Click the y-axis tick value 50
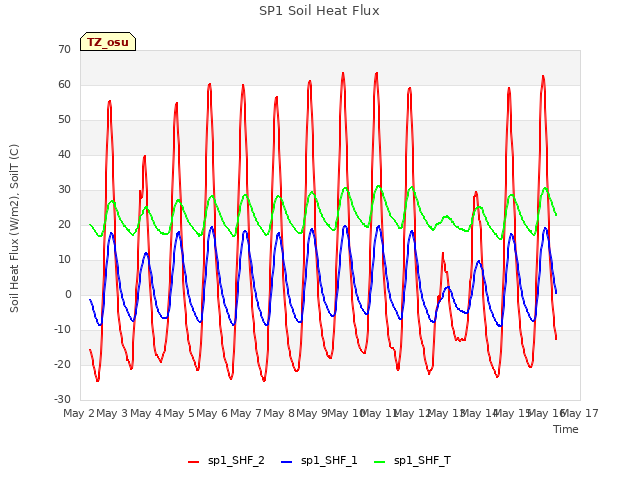Image resolution: width=640 pixels, height=480 pixels. click(64, 120)
